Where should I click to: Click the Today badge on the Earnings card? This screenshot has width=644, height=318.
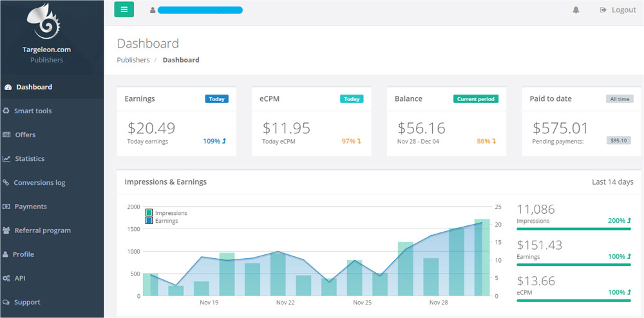(216, 99)
